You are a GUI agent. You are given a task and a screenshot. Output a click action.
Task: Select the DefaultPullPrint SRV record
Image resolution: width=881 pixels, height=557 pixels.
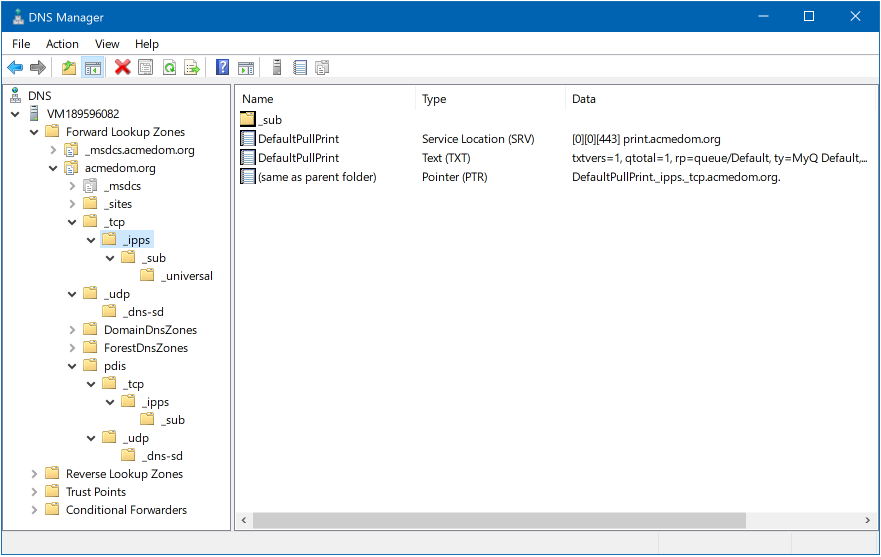coord(298,139)
